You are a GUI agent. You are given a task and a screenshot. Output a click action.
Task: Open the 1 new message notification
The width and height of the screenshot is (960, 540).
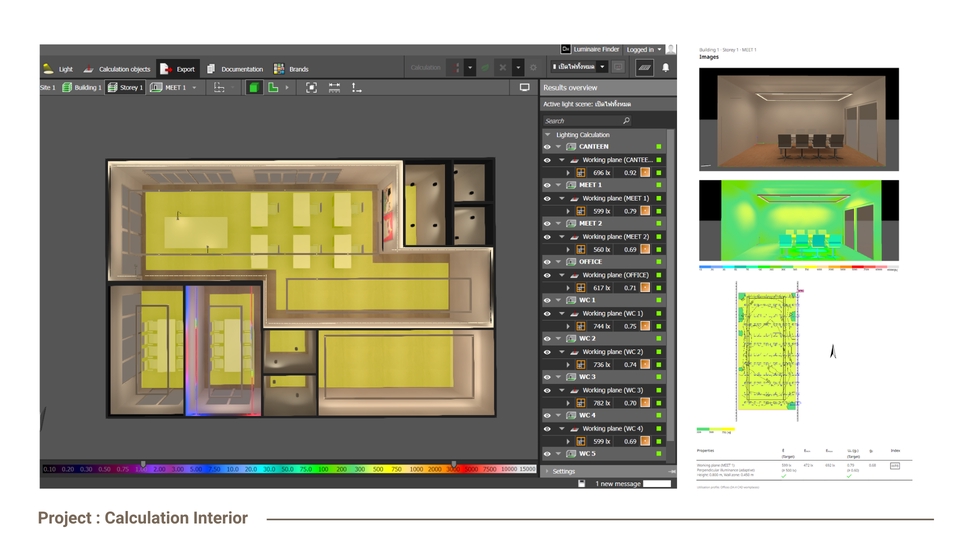pos(618,484)
